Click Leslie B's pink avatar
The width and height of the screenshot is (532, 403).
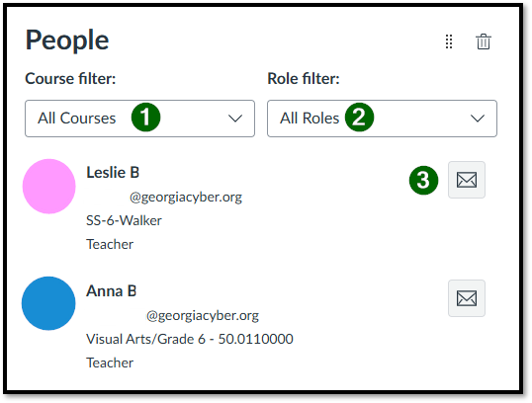[48, 186]
